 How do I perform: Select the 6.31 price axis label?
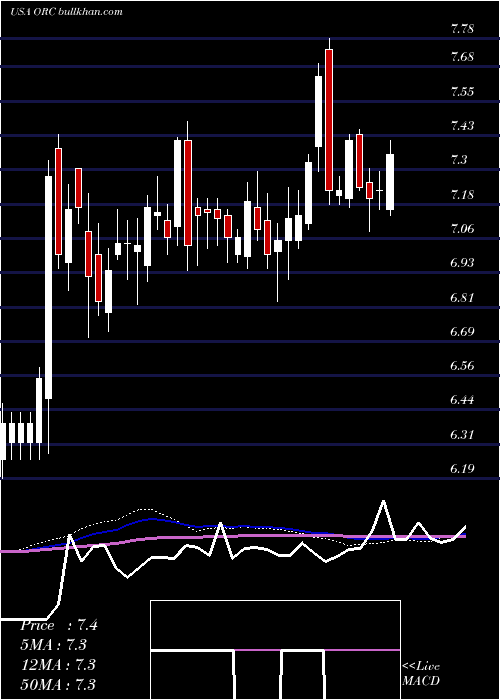coord(462,434)
